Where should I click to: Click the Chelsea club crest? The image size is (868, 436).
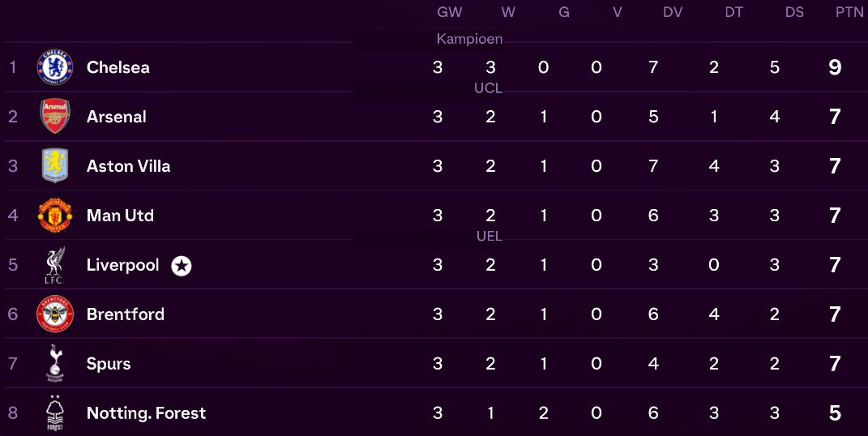[x=55, y=67]
